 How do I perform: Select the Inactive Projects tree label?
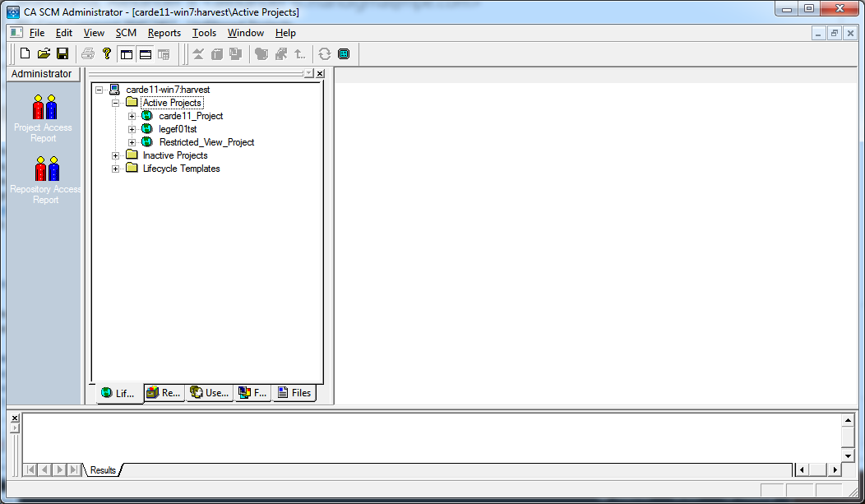pyautogui.click(x=175, y=155)
